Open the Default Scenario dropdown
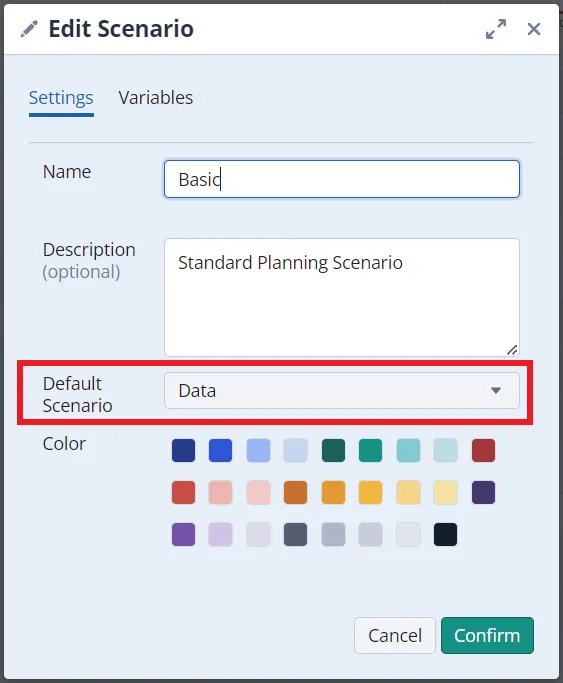This screenshot has height=683, width=563. 341,390
